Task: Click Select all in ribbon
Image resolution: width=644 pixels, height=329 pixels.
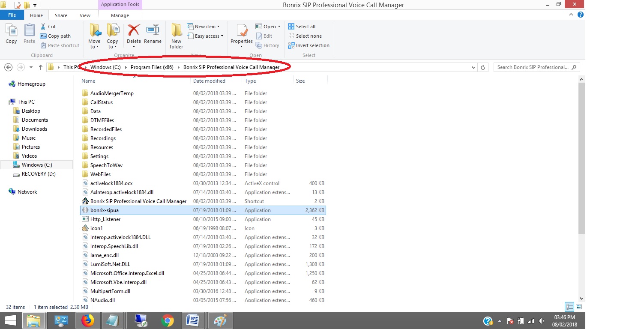Action: point(302,27)
